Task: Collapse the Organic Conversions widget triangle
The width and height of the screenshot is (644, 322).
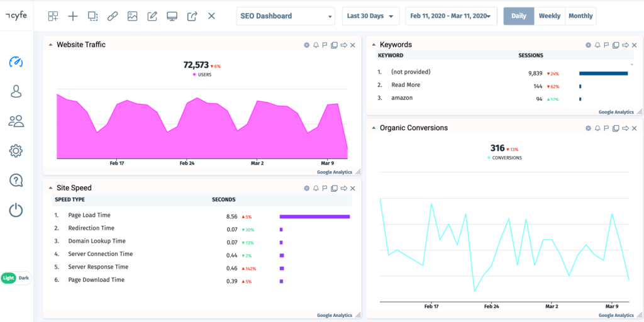Action: [374, 128]
